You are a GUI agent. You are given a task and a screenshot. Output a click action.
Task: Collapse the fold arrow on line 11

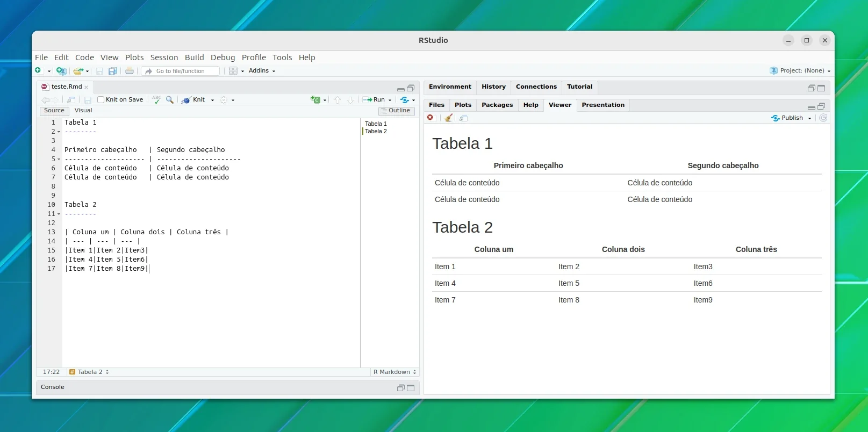click(x=59, y=214)
